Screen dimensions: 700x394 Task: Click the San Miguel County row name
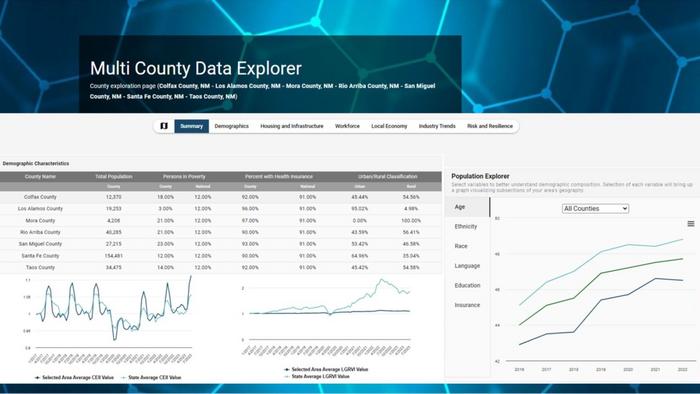40,244
